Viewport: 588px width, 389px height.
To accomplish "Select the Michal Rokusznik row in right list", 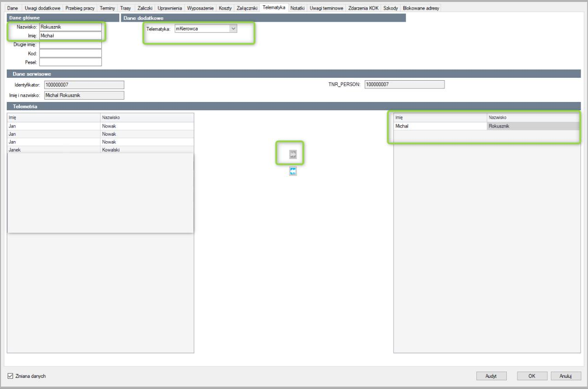I will click(x=487, y=126).
